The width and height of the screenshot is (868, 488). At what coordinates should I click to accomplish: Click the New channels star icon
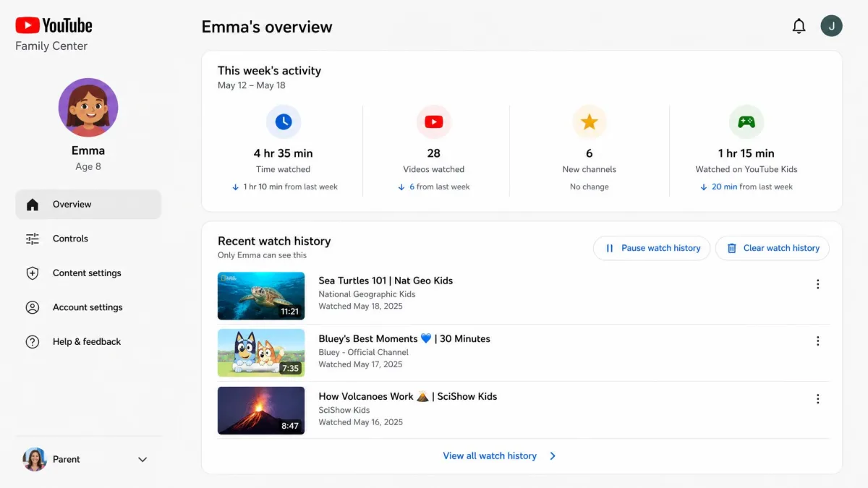(590, 121)
